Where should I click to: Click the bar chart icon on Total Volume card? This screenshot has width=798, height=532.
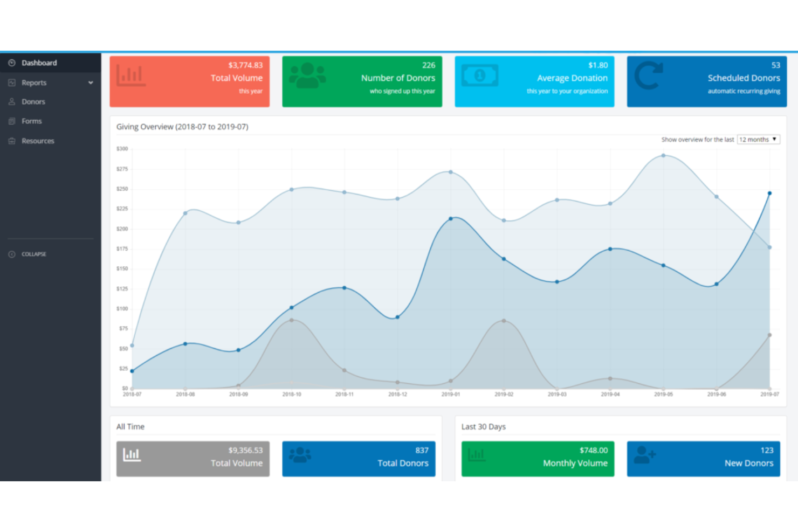pyautogui.click(x=131, y=75)
